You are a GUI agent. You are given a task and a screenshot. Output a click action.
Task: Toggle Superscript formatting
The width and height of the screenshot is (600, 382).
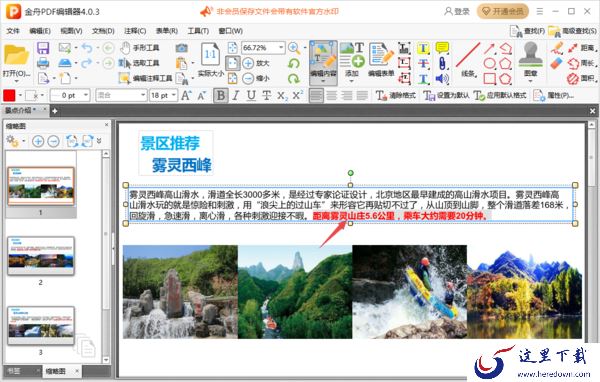[x=298, y=95]
